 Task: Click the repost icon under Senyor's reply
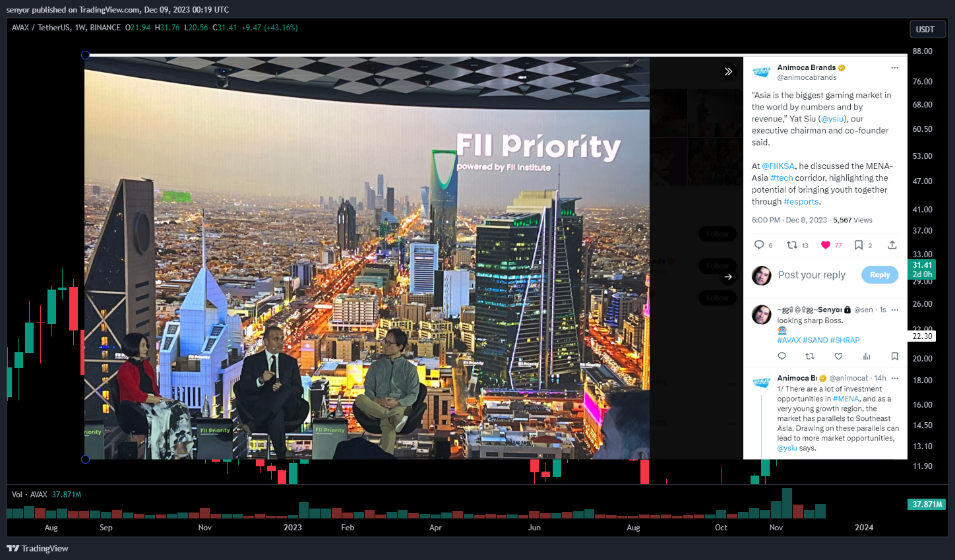(x=810, y=356)
